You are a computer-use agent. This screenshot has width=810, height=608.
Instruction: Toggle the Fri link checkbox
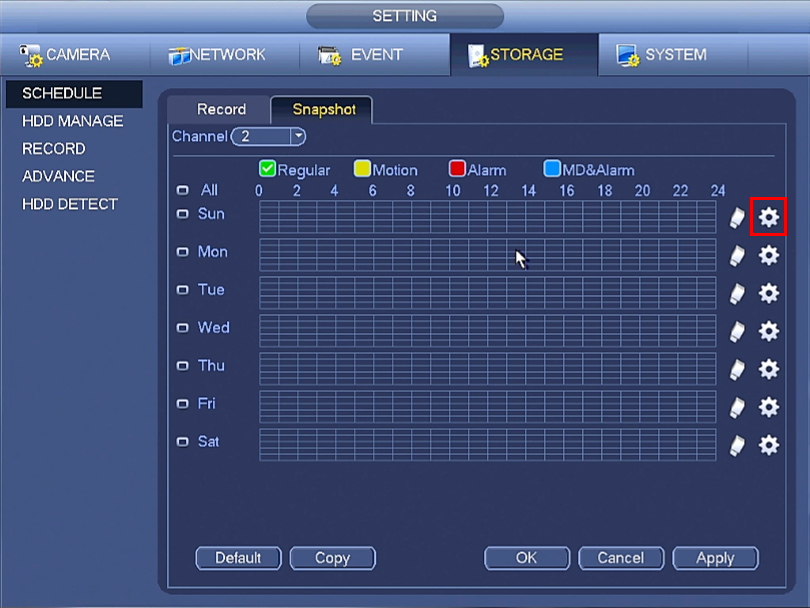182,403
